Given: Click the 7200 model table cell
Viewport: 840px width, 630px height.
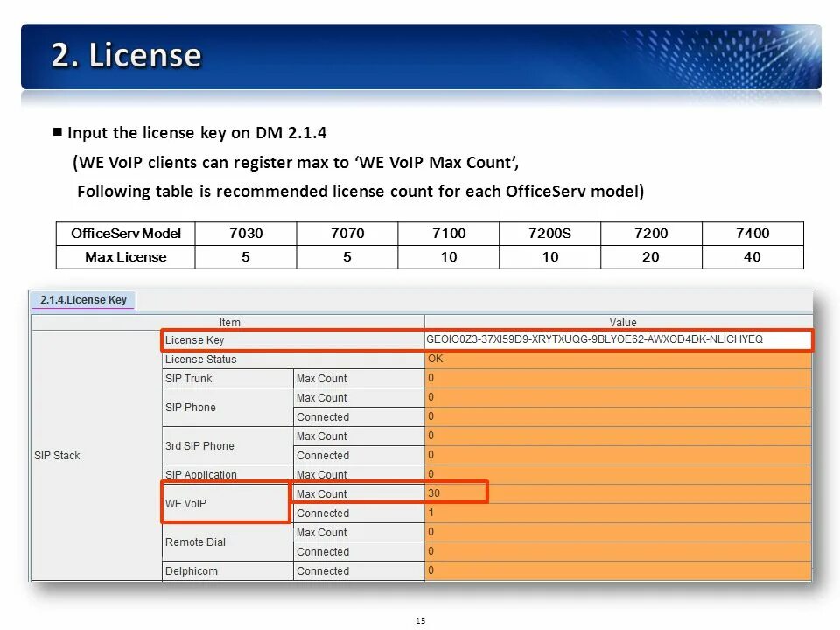Looking at the screenshot, I should (651, 234).
